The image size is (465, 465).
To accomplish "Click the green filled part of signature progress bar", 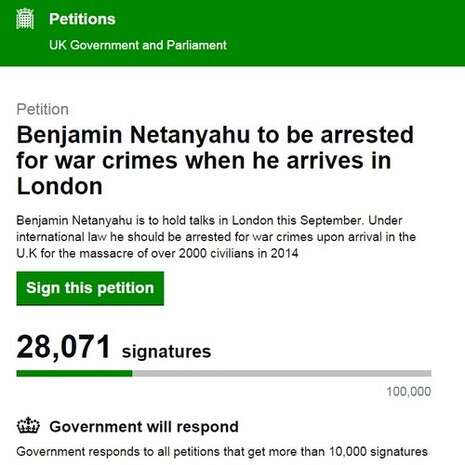I will (x=74, y=373).
